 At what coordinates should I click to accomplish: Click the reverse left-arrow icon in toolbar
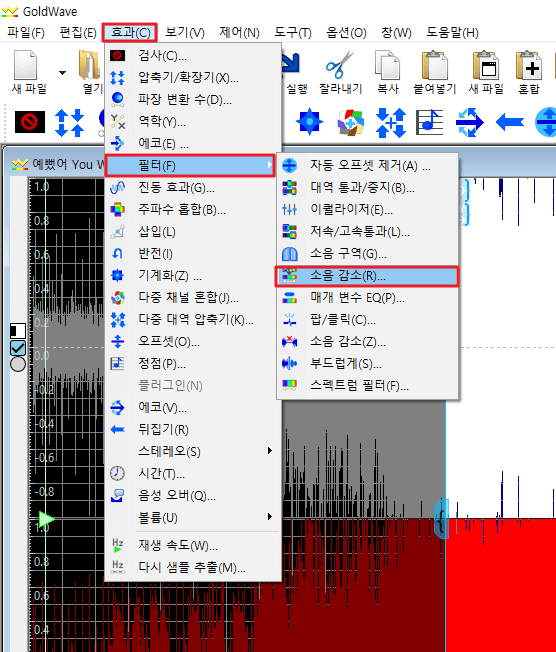(x=509, y=122)
